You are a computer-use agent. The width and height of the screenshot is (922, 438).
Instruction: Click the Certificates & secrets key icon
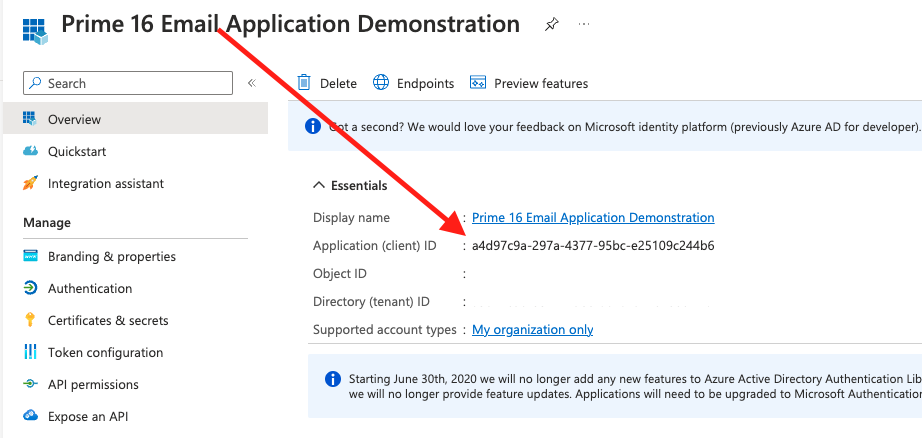coord(30,320)
